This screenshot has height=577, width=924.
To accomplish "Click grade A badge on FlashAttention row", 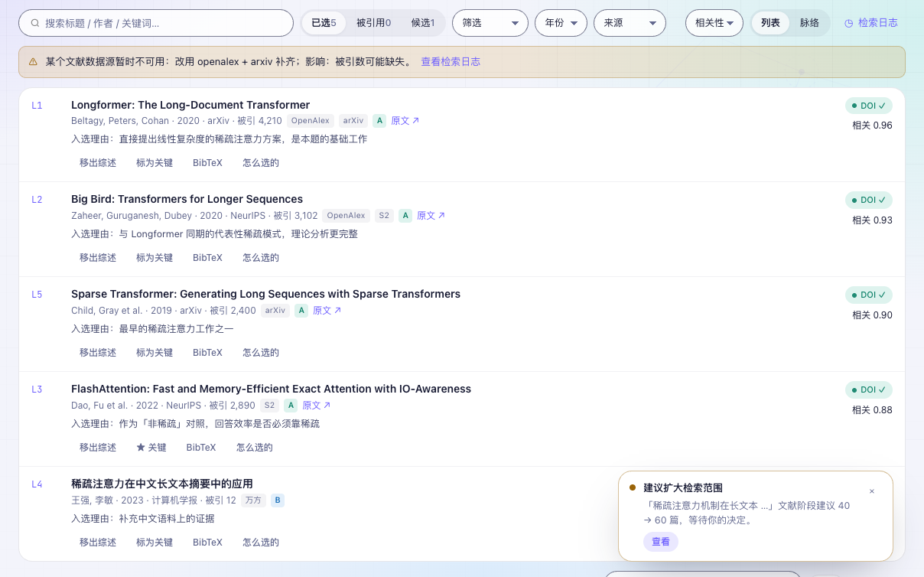I will point(291,406).
